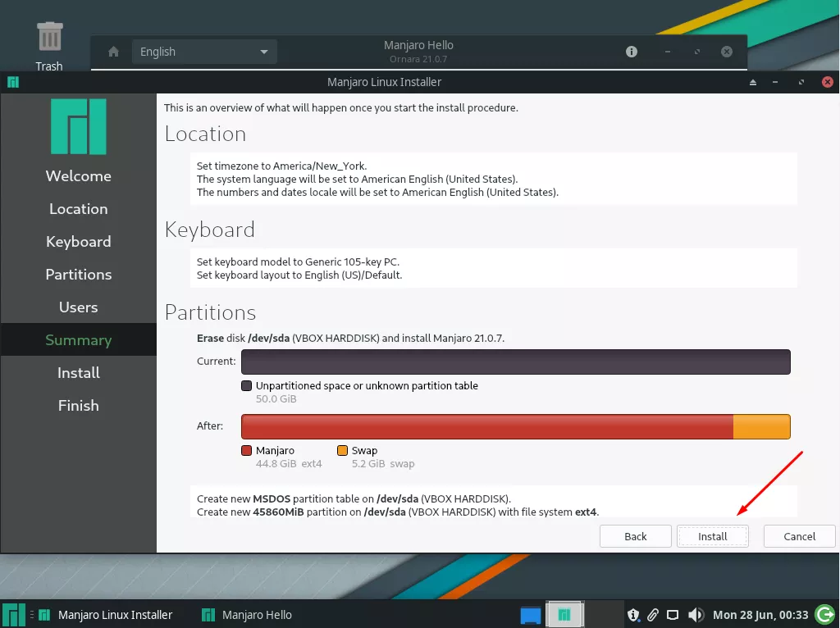Image resolution: width=840 pixels, height=628 pixels.
Task: Maximize the Manjaro Linux Installer window
Action: (801, 82)
